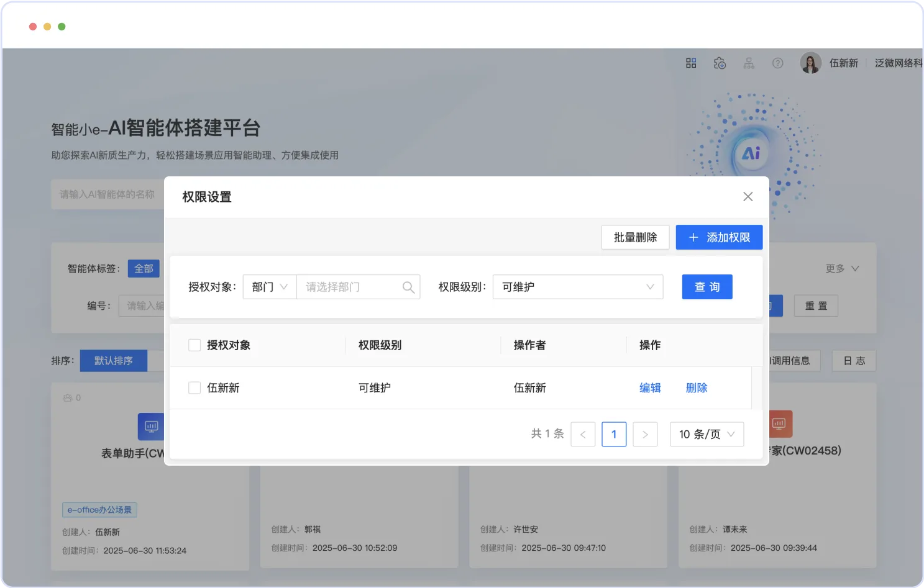The image size is (924, 588).
Task: Check the 伍新新 row checkbox
Action: pos(194,387)
